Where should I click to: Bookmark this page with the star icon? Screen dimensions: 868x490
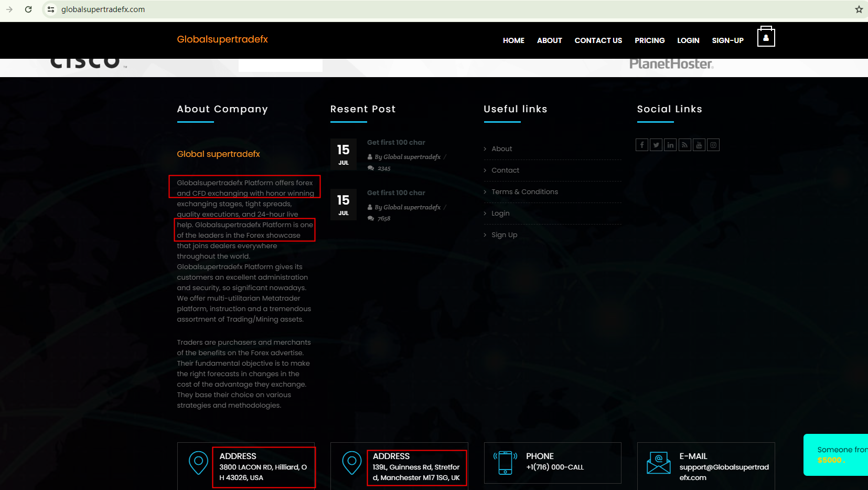coord(859,9)
